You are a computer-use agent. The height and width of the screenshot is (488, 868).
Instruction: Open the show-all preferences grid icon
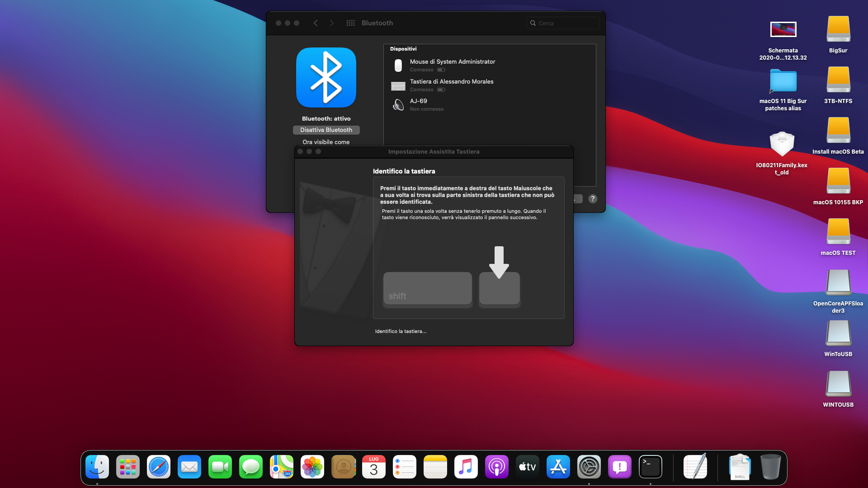pos(350,23)
